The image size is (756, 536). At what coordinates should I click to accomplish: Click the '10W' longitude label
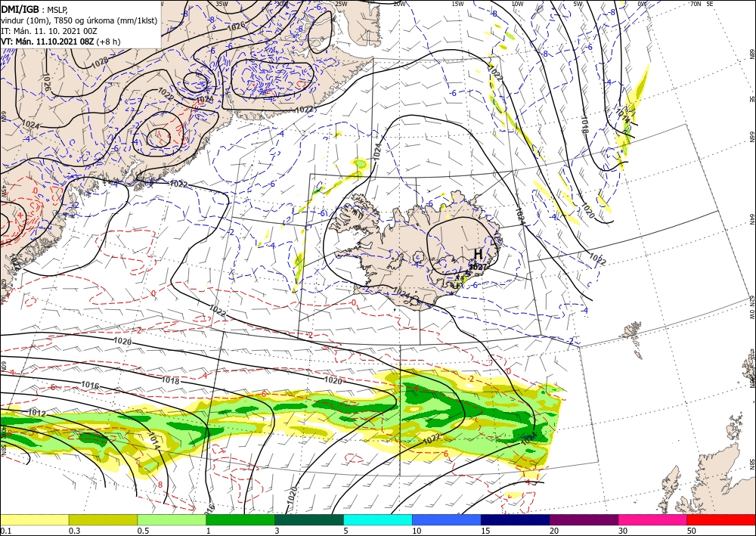click(517, 4)
